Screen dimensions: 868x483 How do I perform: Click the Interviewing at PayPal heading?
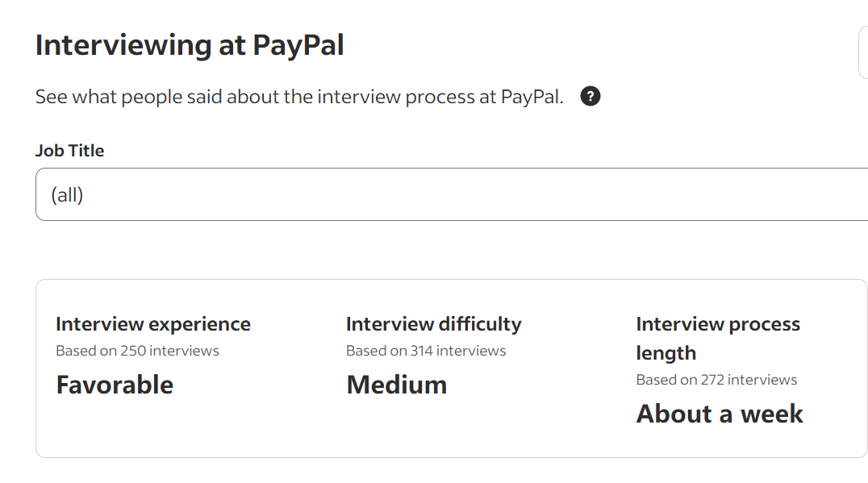click(190, 45)
